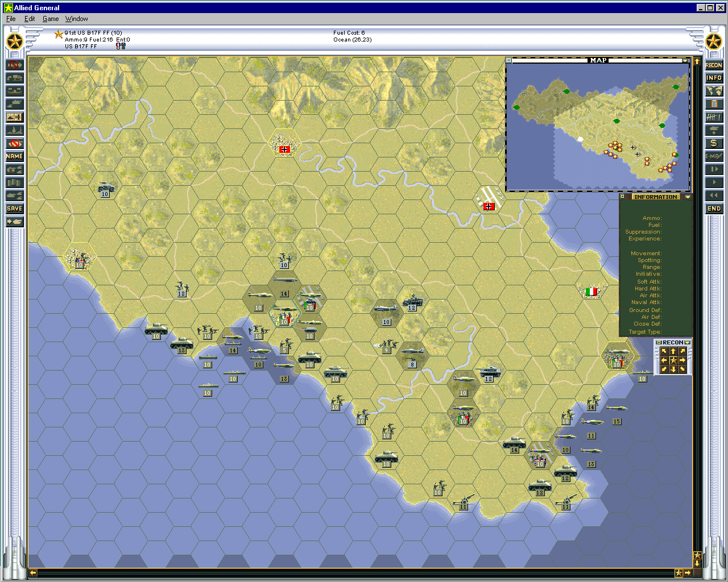Viewport: 728px width, 582px height.
Task: Click the E-MAIL button
Action: [x=714, y=156]
